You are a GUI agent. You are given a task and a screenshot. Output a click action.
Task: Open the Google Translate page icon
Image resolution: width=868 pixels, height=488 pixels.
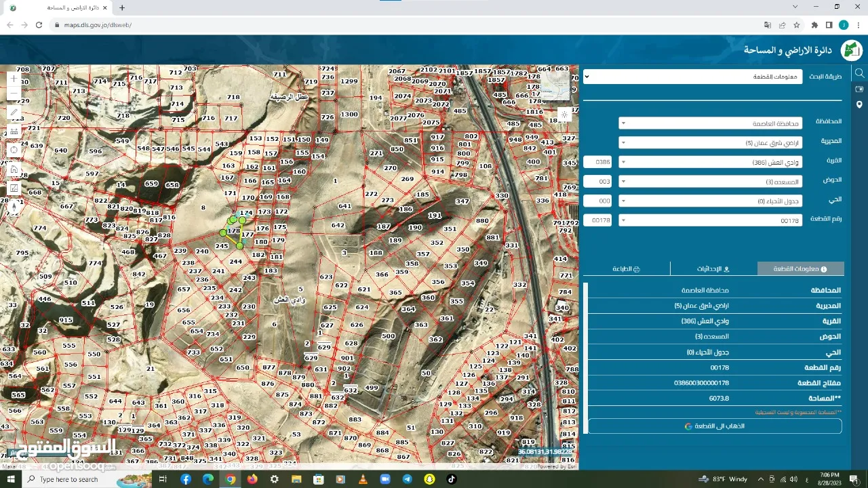click(767, 25)
